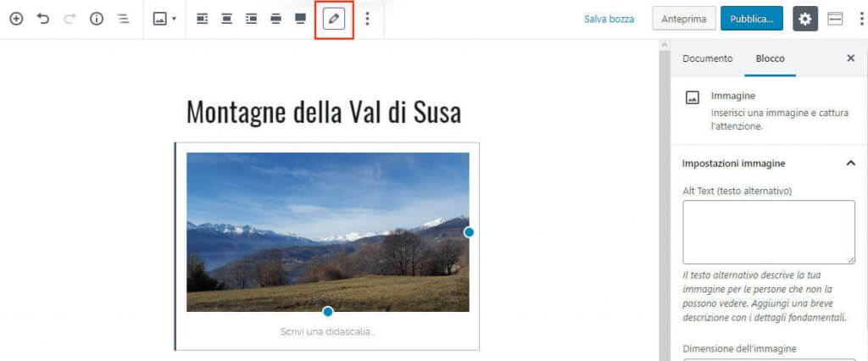Open the content structure info icon
The width and height of the screenshot is (868, 361).
[97, 19]
